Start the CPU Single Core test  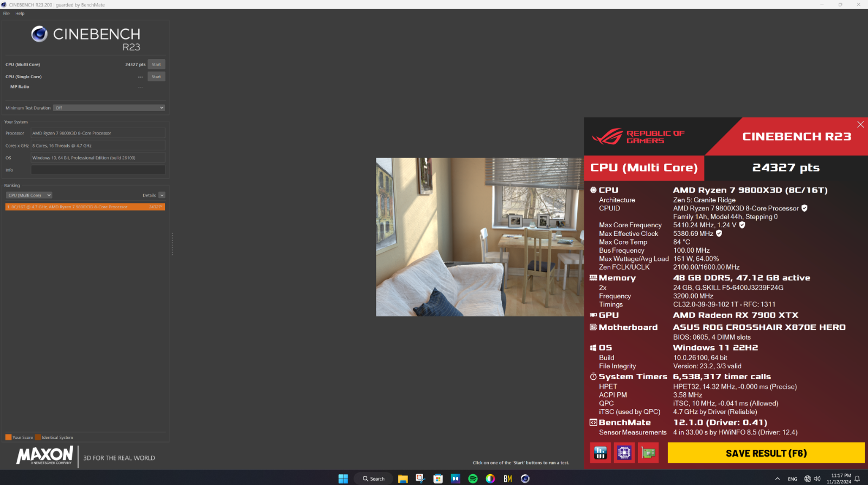click(156, 76)
